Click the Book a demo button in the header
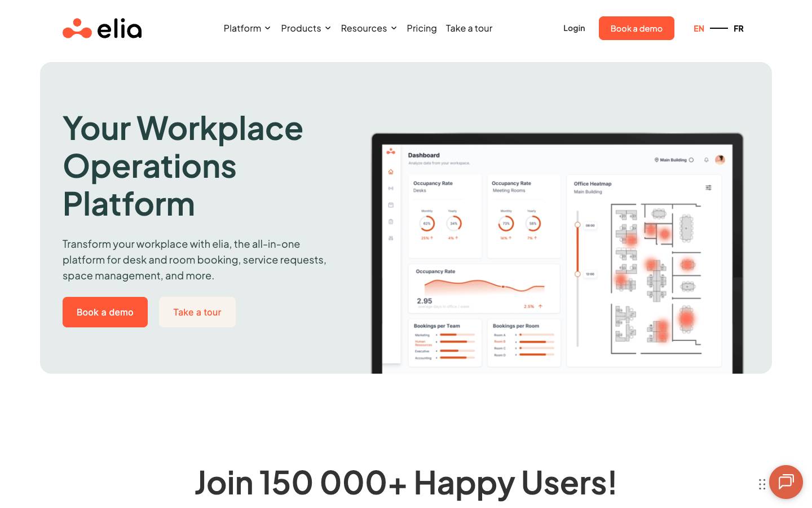The height and width of the screenshot is (508, 812). point(637,28)
